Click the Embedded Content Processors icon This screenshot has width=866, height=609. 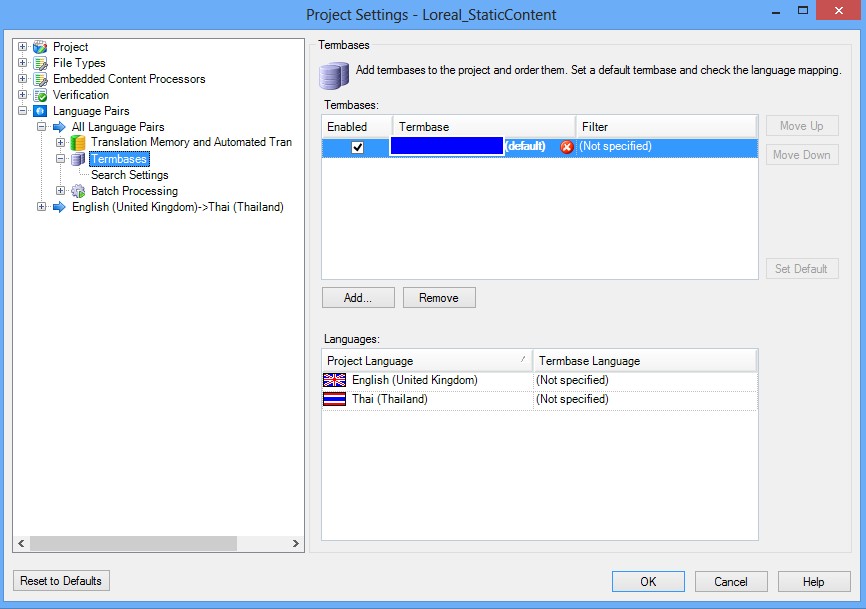click(40, 79)
